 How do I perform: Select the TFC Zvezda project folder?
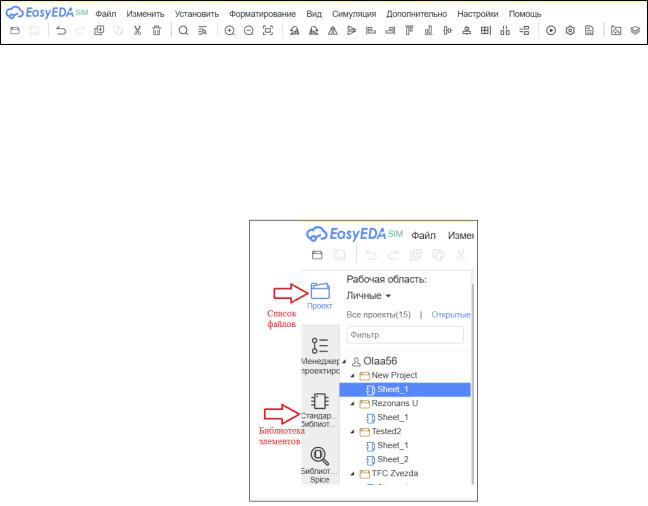(389, 473)
